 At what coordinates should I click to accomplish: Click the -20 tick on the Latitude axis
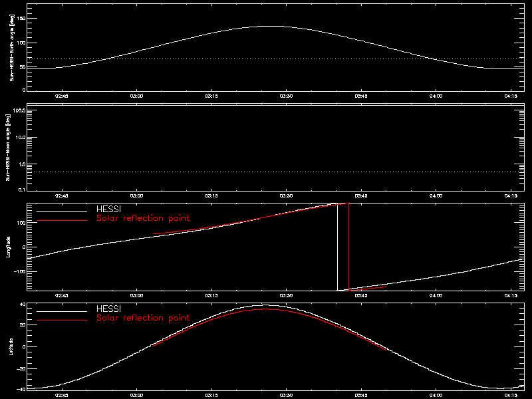[21, 369]
